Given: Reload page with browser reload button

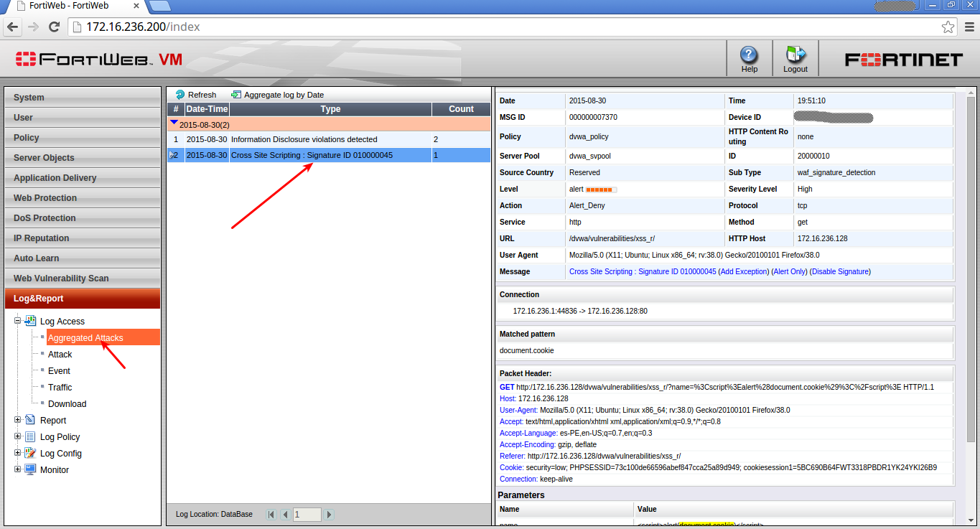Looking at the screenshot, I should (x=54, y=27).
